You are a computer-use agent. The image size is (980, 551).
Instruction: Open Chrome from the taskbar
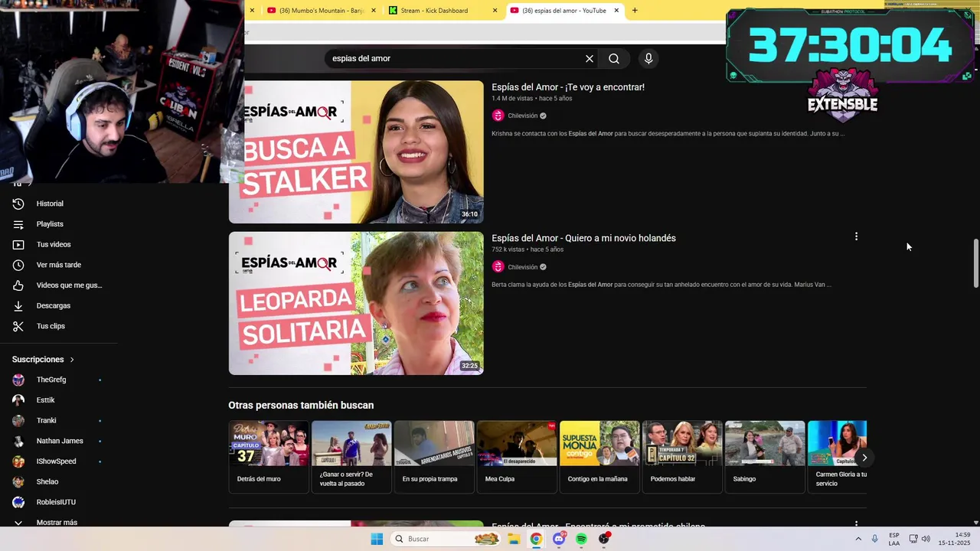coord(536,539)
